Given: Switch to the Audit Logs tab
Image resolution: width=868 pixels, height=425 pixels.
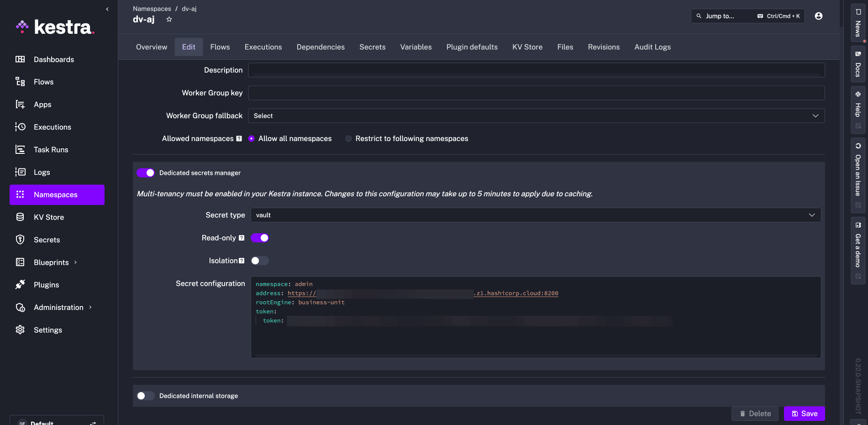Looking at the screenshot, I should pos(652,47).
